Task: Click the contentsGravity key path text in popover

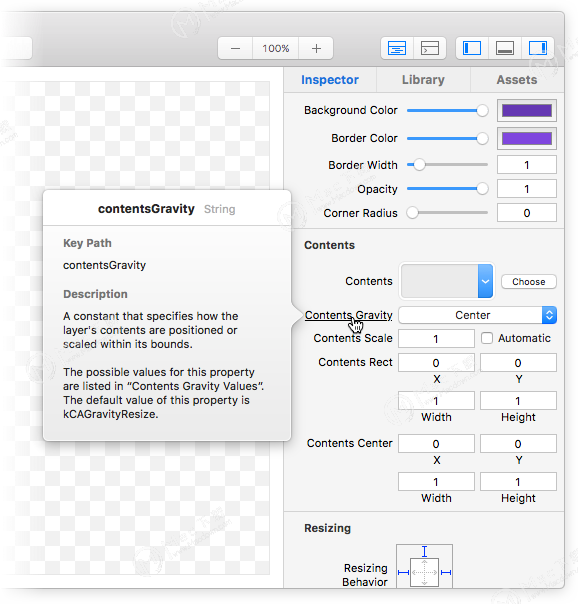Action: tap(104, 265)
